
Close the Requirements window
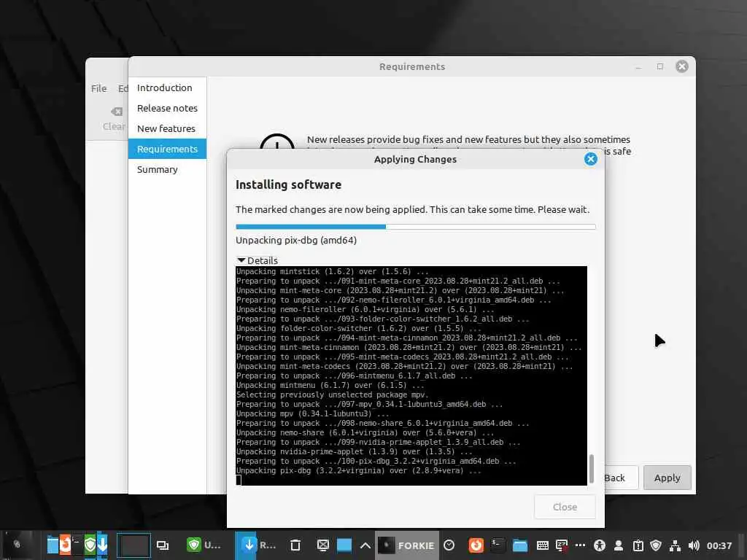(x=682, y=66)
